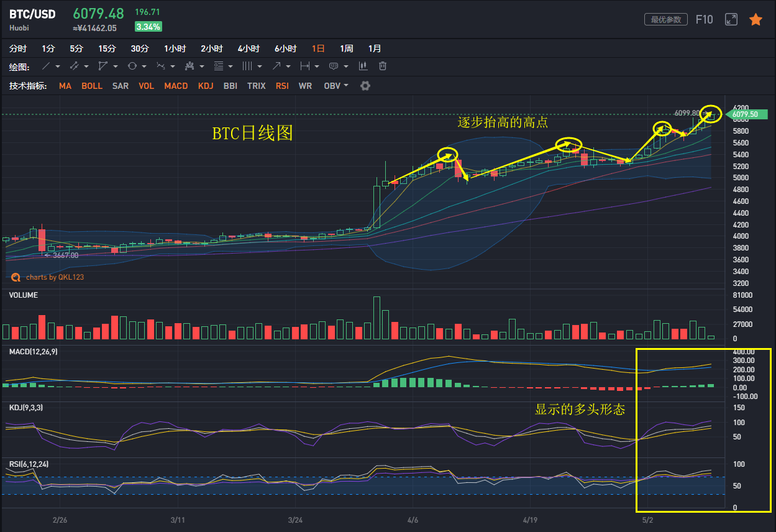Screen dimensions: 776x532
Task: Click the candlestick chart style icon
Action: (363, 66)
